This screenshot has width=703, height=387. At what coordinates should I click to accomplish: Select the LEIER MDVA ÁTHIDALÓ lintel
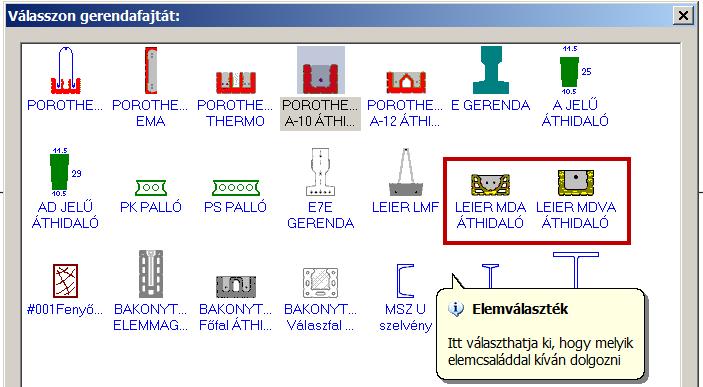[576, 200]
